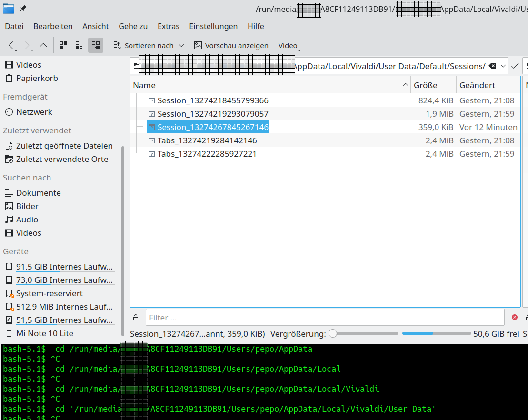
Task: Click modified cell Vor 12 Minuten
Action: coord(488,127)
